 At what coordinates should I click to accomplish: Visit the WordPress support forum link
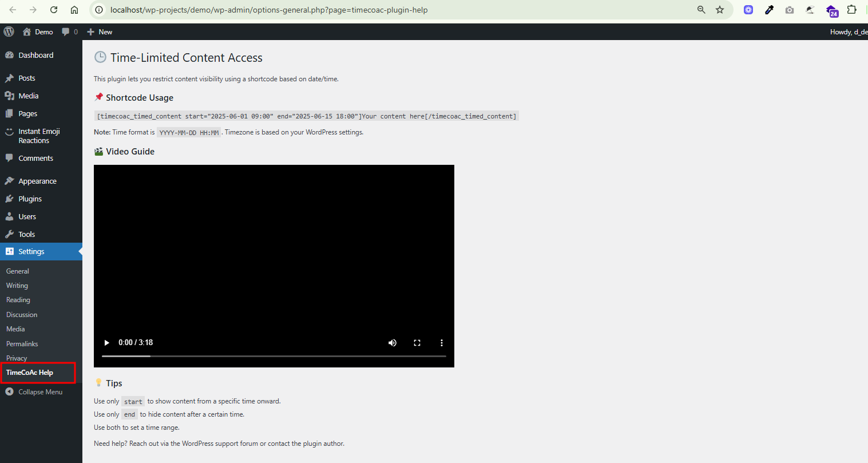[218, 443]
